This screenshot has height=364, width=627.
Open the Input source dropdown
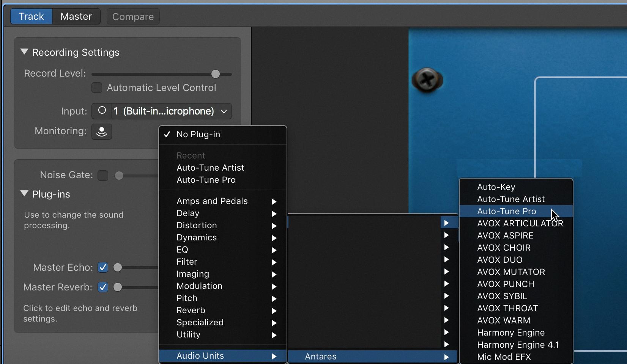coord(162,111)
